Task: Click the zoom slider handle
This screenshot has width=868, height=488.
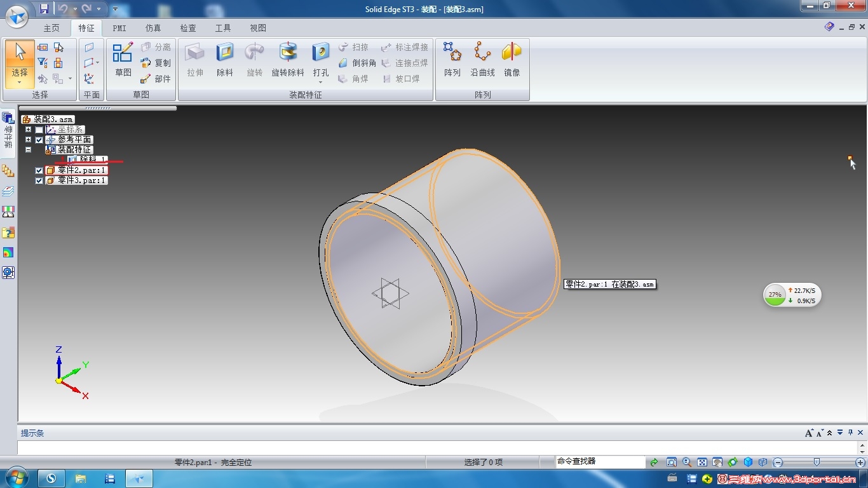Action: click(817, 463)
